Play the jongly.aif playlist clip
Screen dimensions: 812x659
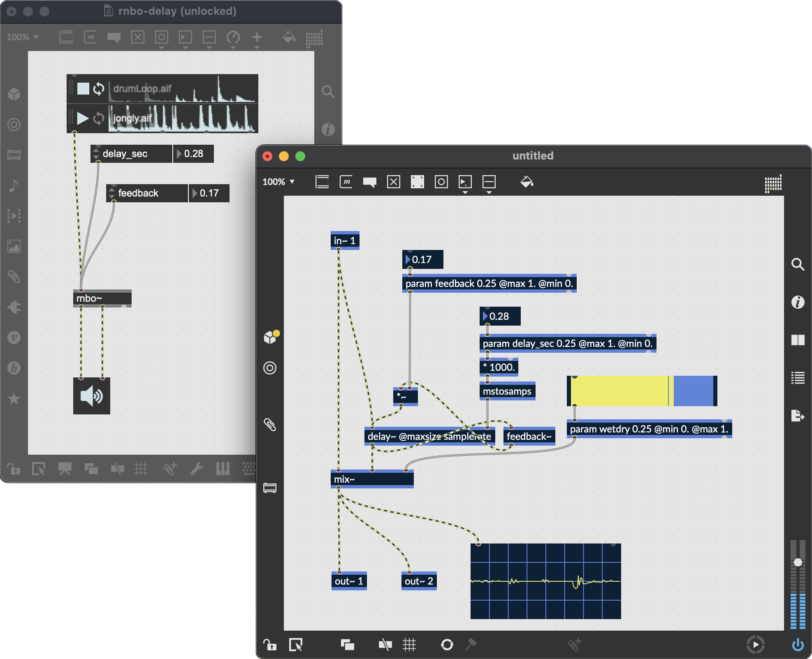(83, 118)
